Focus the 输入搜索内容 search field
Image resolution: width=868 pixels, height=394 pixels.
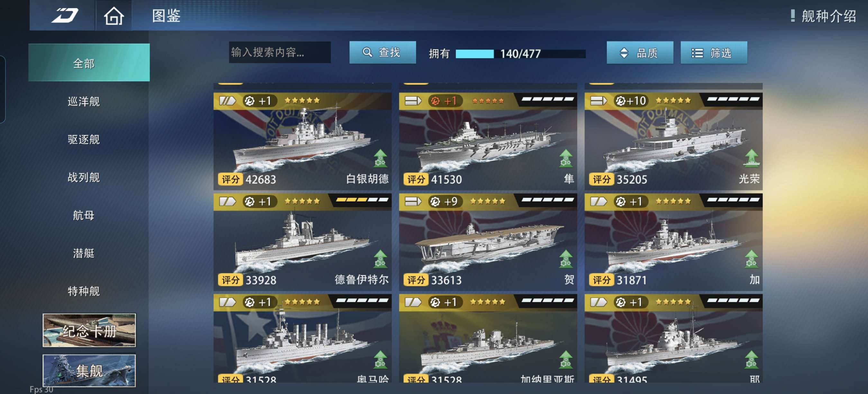point(280,52)
